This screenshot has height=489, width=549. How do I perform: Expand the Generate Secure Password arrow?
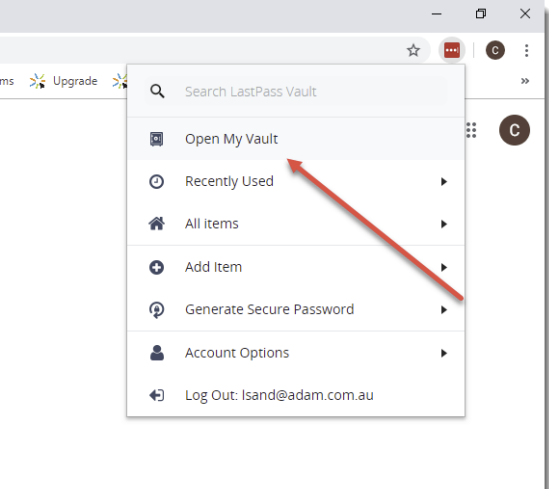[444, 310]
